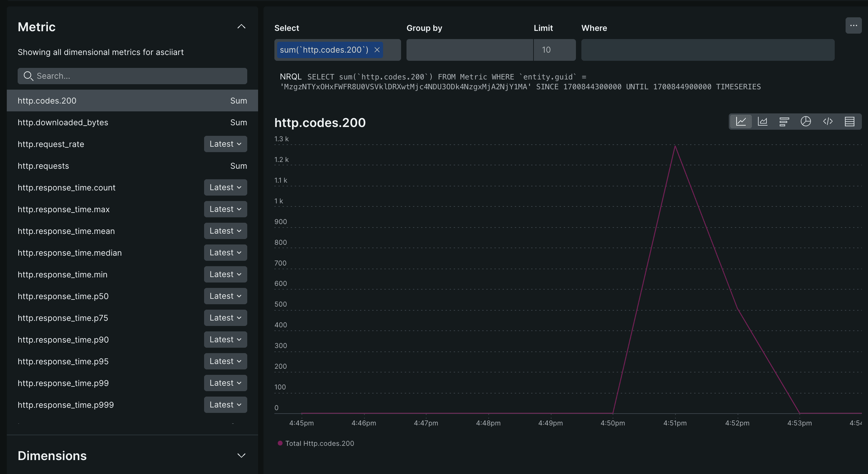Screen dimensions: 868x474
Task: Open the Latest dropdown for http.request_rate
Action: (x=225, y=144)
